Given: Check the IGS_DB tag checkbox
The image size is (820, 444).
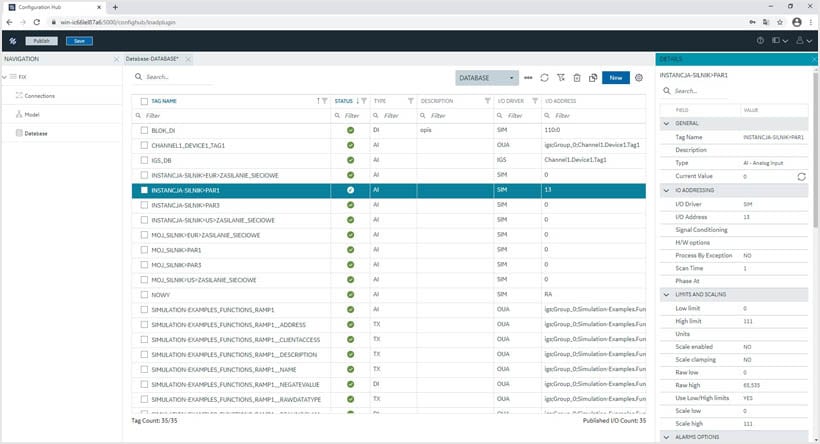Looking at the screenshot, I should click(144, 161).
